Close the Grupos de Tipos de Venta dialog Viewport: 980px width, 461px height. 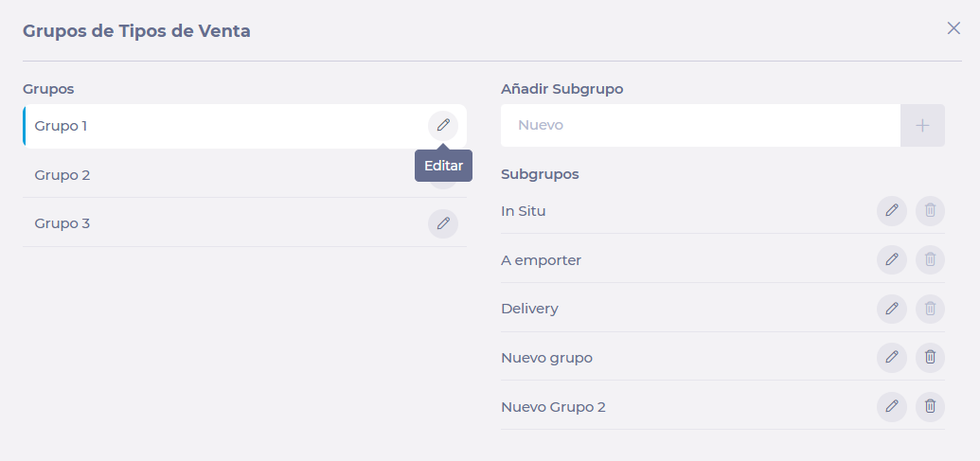pyautogui.click(x=953, y=28)
